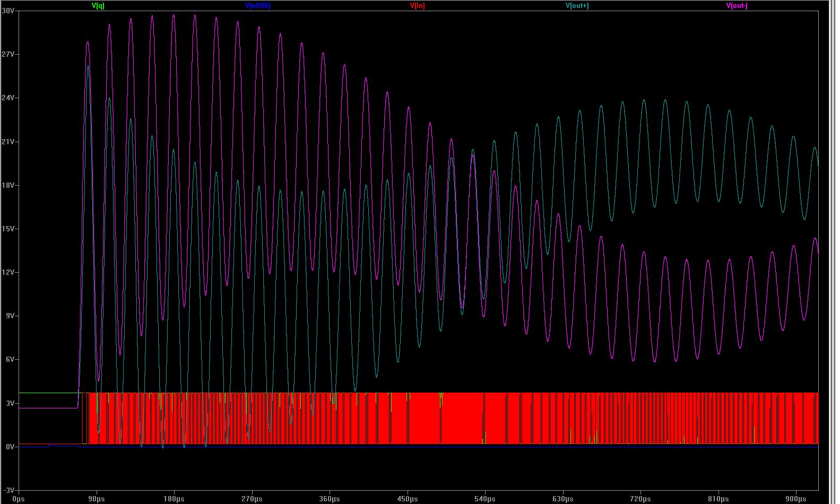
Task: Click the 270µs time axis label
Action: (252, 499)
